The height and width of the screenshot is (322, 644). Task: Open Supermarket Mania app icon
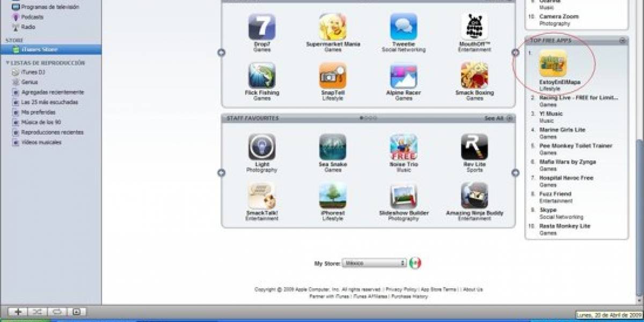pos(333,27)
